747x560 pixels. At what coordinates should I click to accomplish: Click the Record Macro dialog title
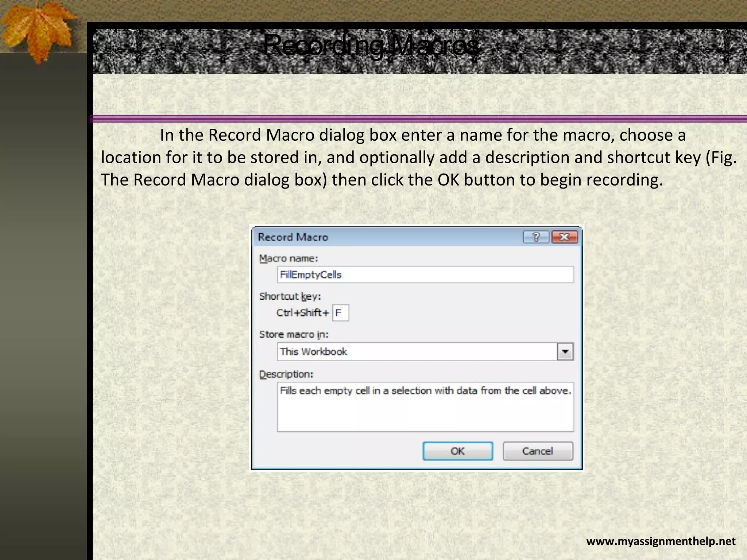pos(293,237)
